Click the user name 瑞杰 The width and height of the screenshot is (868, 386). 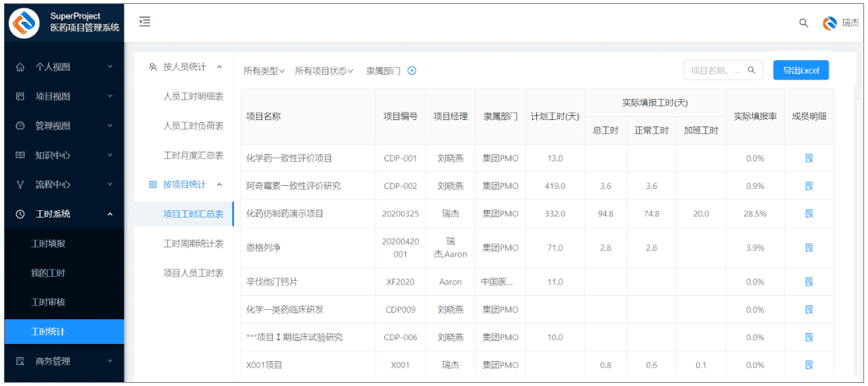pos(850,23)
